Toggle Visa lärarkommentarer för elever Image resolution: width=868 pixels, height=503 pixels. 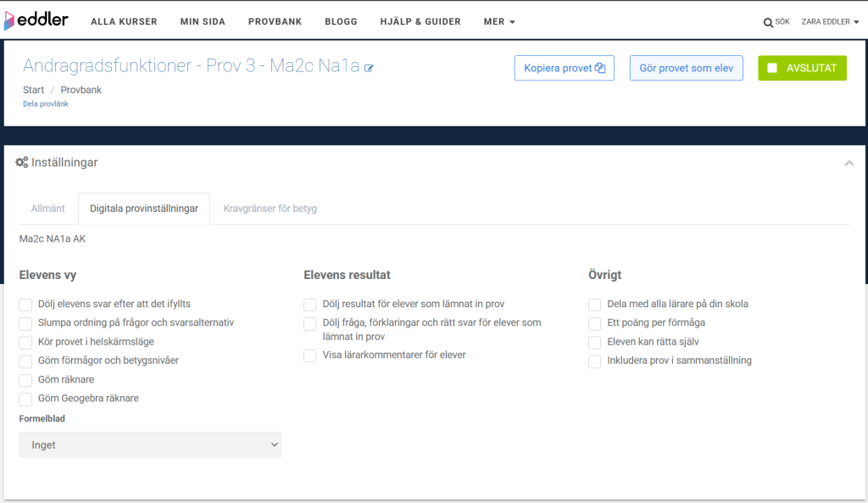click(x=310, y=355)
